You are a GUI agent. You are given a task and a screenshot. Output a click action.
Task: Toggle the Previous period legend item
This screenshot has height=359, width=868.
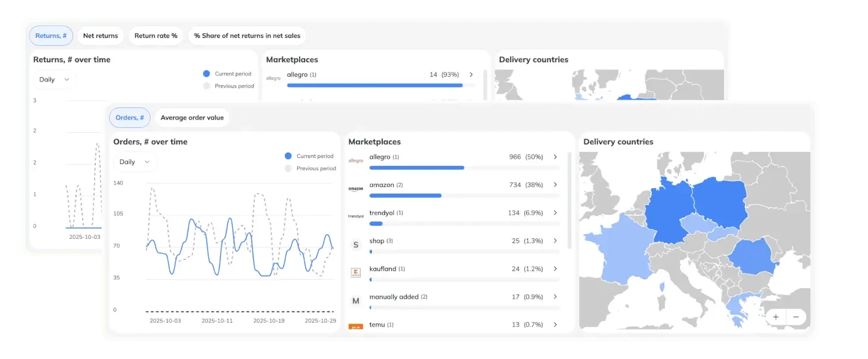[310, 168]
